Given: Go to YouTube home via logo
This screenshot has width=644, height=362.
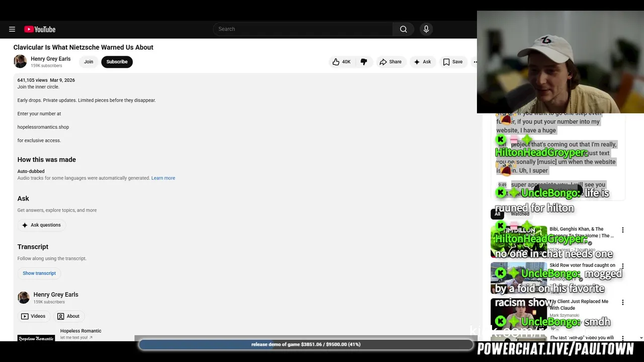Looking at the screenshot, I should (x=40, y=29).
